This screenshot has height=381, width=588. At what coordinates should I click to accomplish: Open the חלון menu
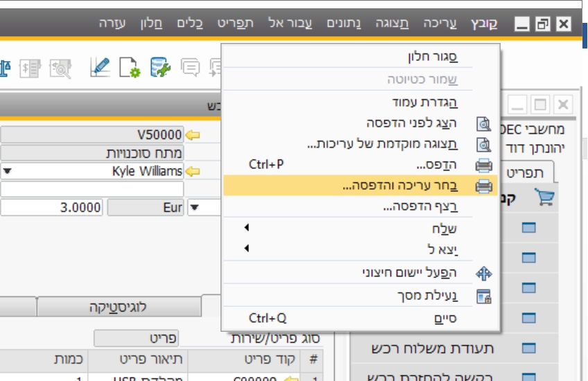tap(151, 24)
